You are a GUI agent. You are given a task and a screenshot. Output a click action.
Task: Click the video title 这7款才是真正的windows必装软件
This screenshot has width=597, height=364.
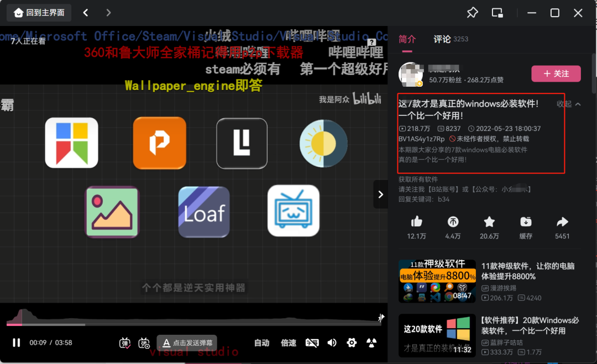[468, 109]
